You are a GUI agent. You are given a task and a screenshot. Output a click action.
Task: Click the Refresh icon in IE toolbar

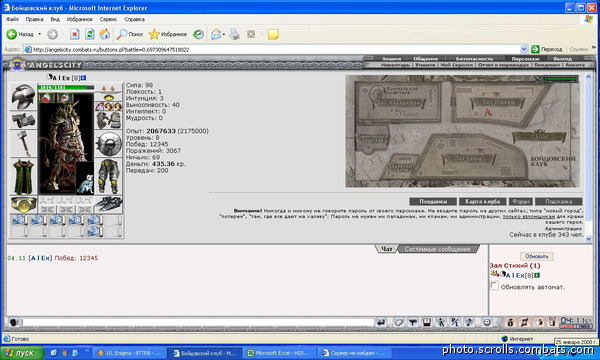coord(90,34)
